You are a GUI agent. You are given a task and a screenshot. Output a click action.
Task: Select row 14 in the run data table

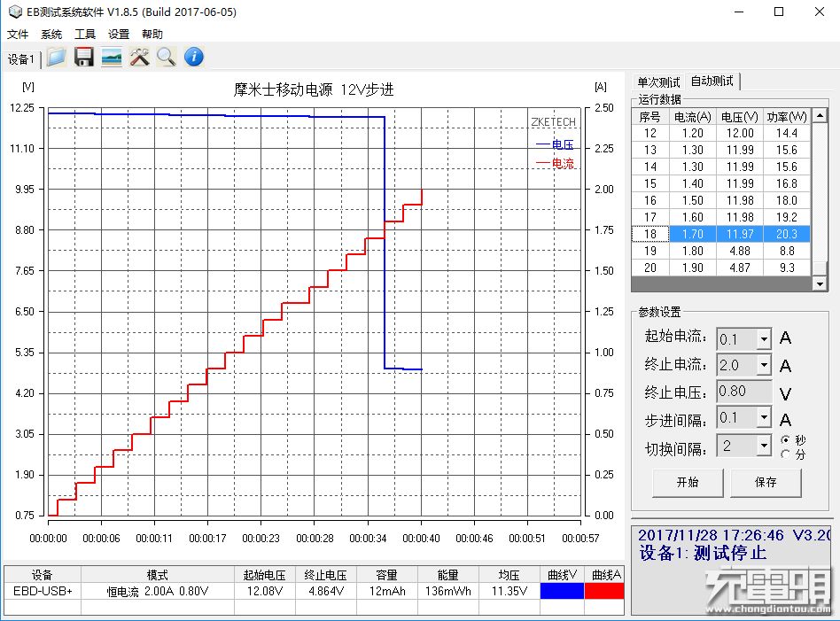(x=721, y=167)
